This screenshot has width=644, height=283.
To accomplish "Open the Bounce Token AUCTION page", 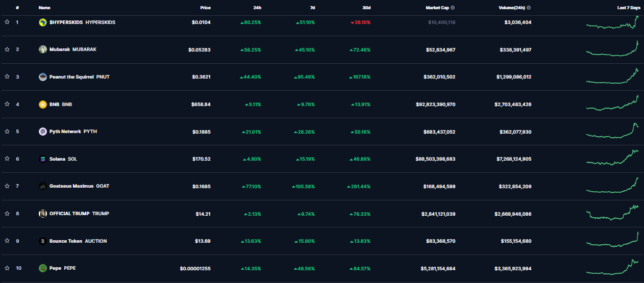I will (78, 241).
